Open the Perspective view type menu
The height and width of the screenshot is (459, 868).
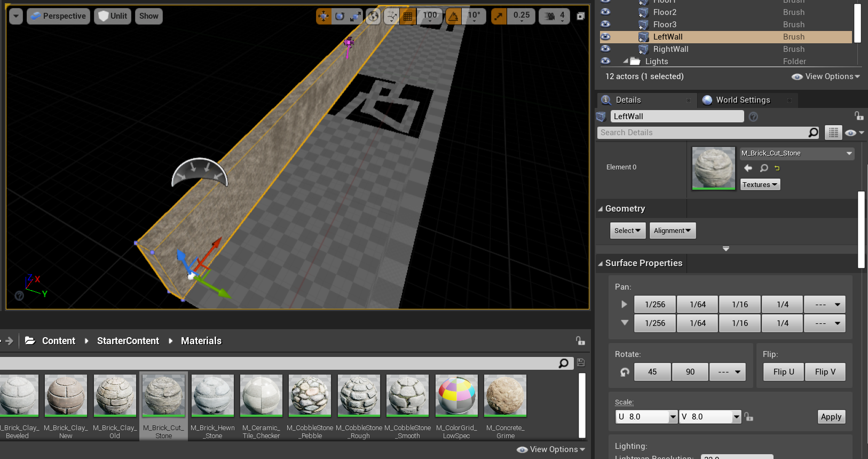(58, 16)
